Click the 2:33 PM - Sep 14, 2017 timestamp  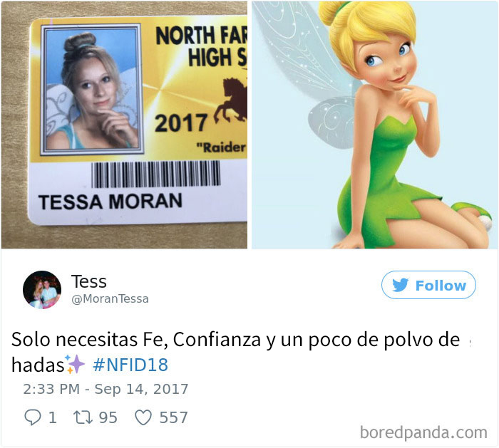coord(106,389)
